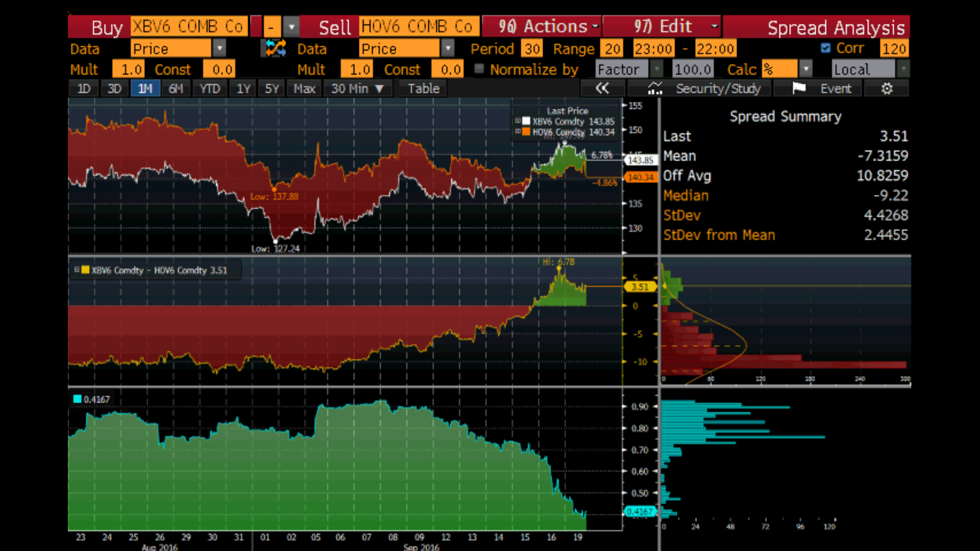Image resolution: width=980 pixels, height=551 pixels.
Task: Open the Calc % dropdown
Action: point(805,69)
